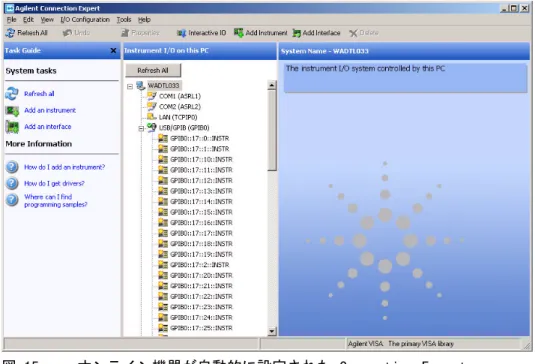
Task: Click Interactive IO toolbar icon
Action: pyautogui.click(x=181, y=33)
